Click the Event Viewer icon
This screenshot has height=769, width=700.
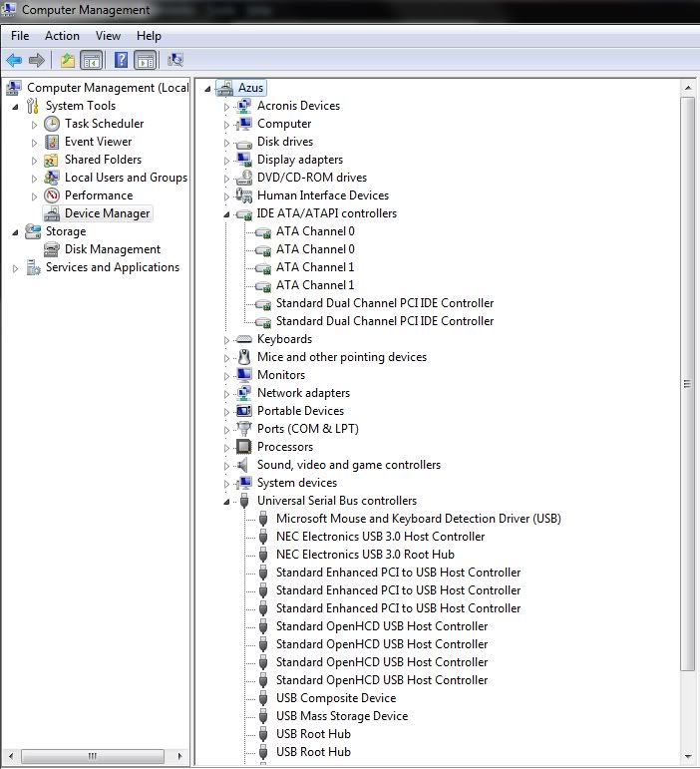pyautogui.click(x=52, y=142)
